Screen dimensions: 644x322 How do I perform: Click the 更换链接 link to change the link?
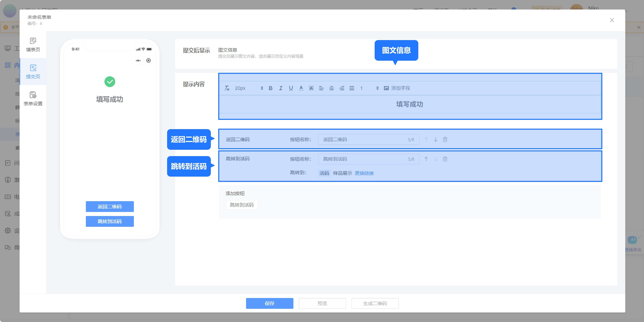point(364,173)
